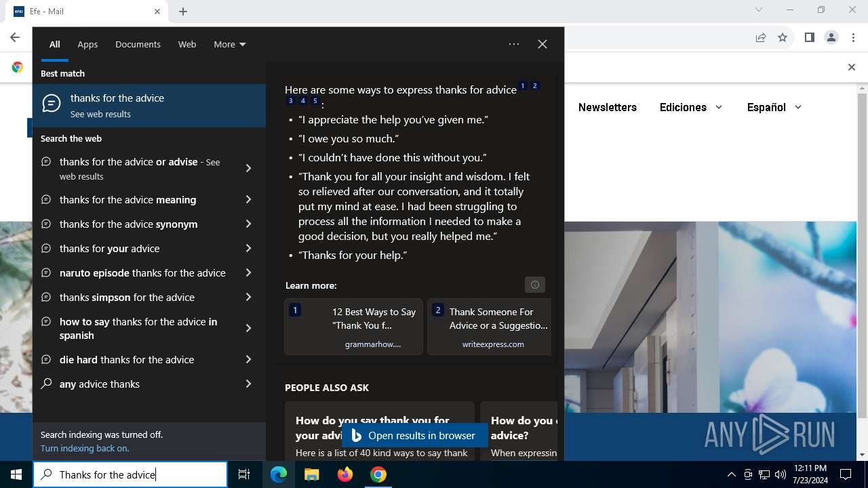
Task: Expand arrow for 'naruto episode thanks' suggestion
Action: (x=248, y=272)
